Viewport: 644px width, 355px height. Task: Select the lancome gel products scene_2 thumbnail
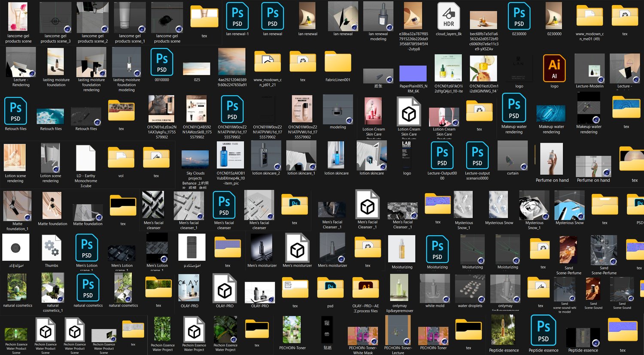pos(92,17)
